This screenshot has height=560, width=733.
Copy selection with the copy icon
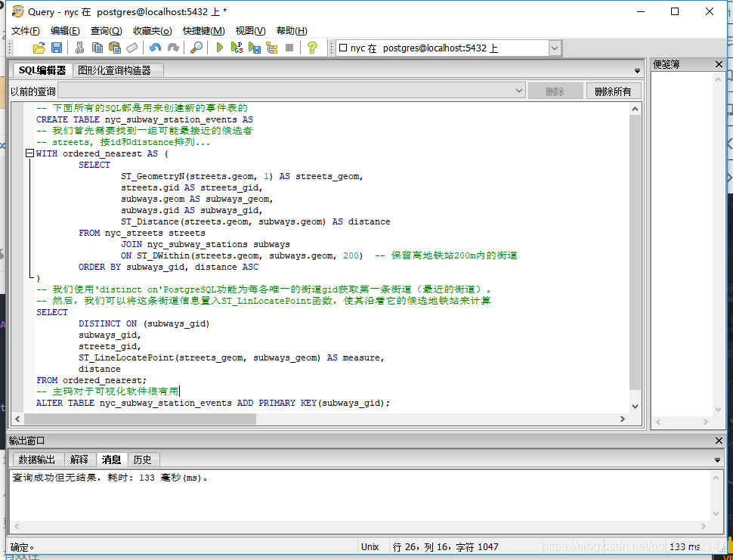97,48
